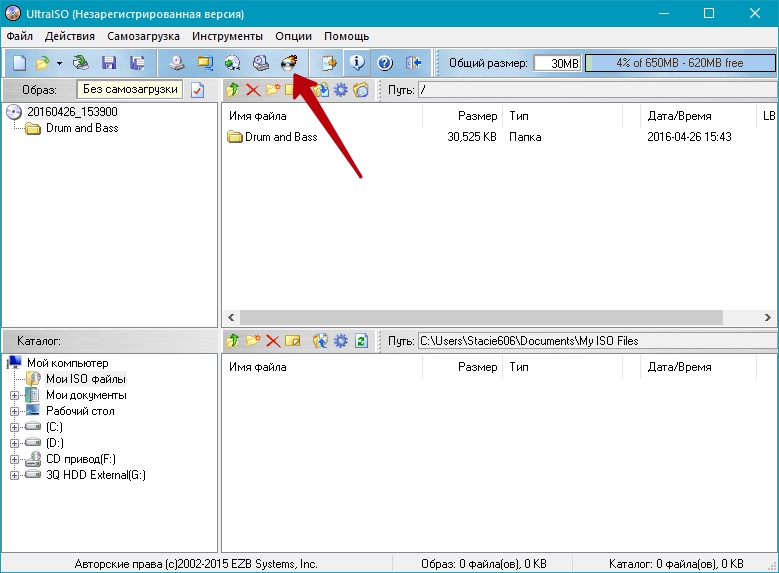Viewport: 779px width, 573px height.
Task: Open the image info icon in toolbar
Action: point(356,63)
